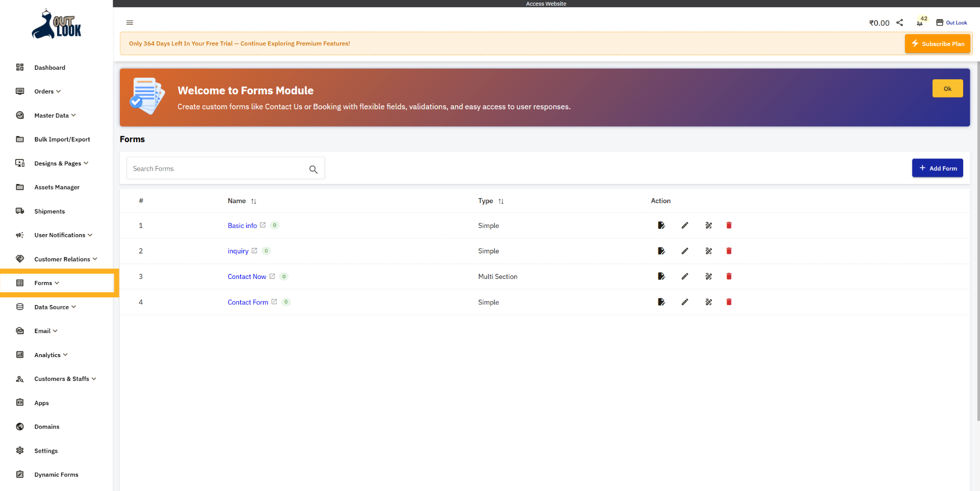Click pencil edit icon for inquiry form
The width and height of the screenshot is (980, 491).
pyautogui.click(x=685, y=251)
